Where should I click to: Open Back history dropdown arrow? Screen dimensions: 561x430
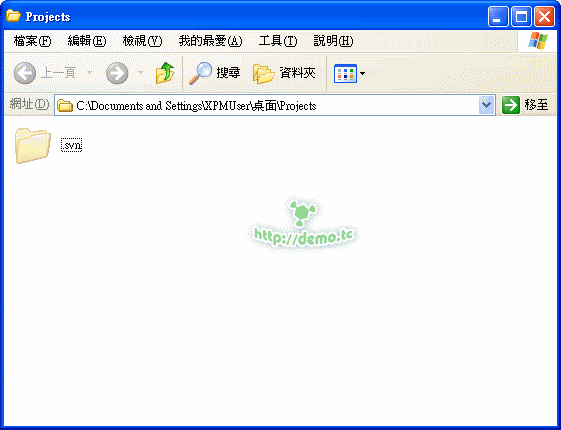pyautogui.click(x=89, y=73)
